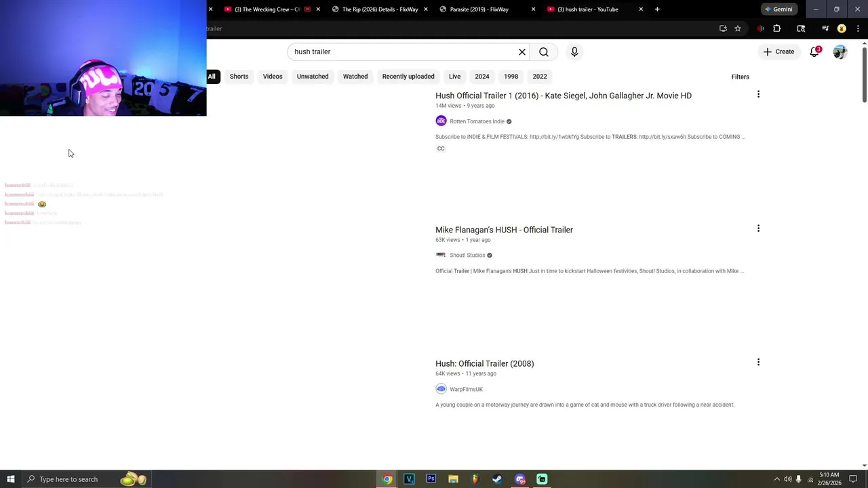The height and width of the screenshot is (488, 868).
Task: Click the Shout! Studios channel avatar
Action: [441, 255]
